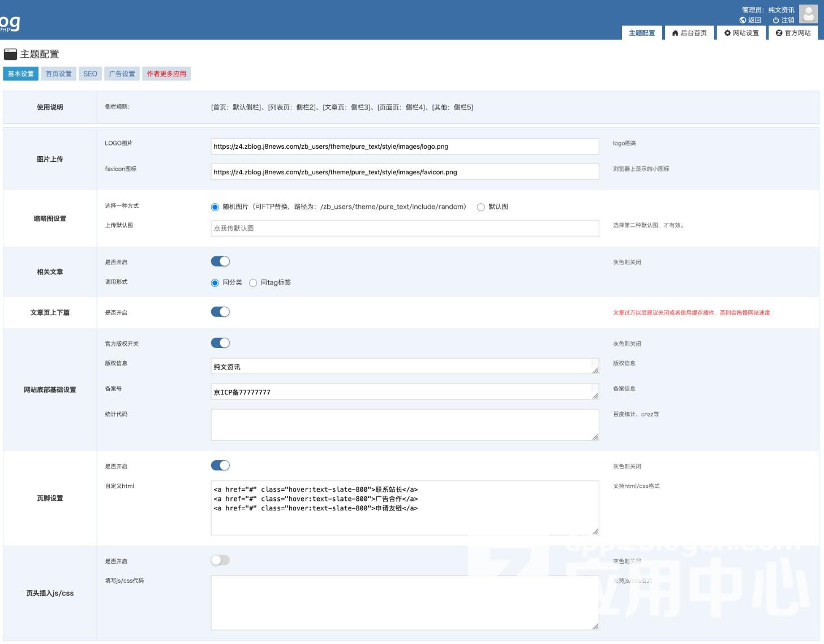This screenshot has width=824, height=644.
Task: Enable the 页头插入js/css switch
Action: (220, 560)
